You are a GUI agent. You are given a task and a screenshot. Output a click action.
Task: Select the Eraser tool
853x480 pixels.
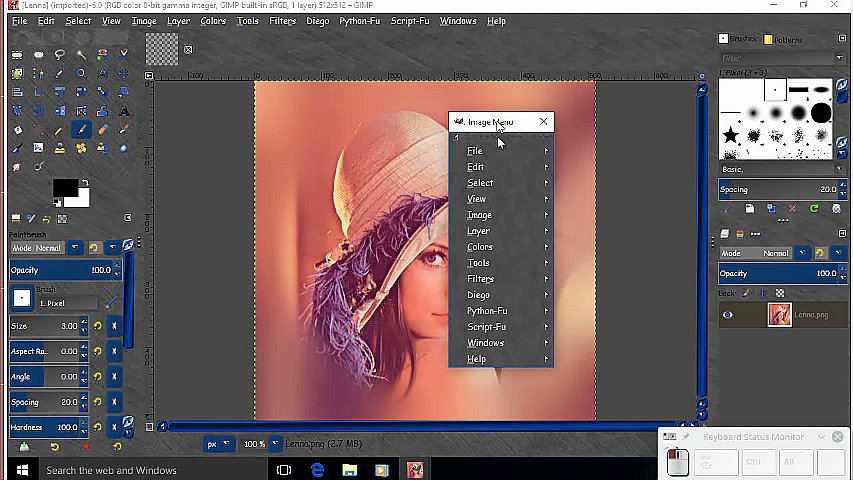click(x=102, y=130)
